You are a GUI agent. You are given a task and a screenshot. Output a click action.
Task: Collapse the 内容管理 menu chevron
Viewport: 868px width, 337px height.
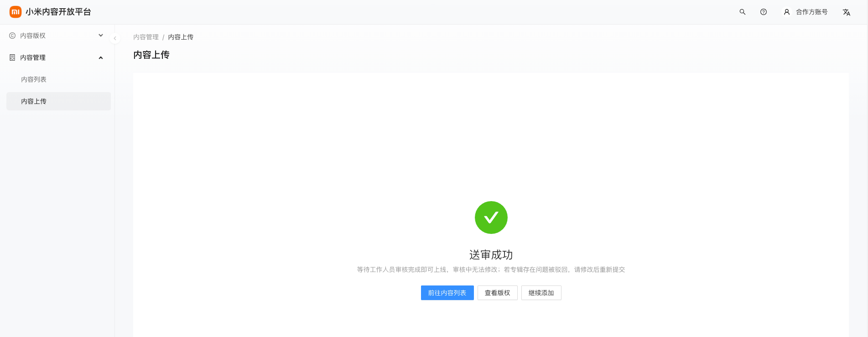[101, 57]
